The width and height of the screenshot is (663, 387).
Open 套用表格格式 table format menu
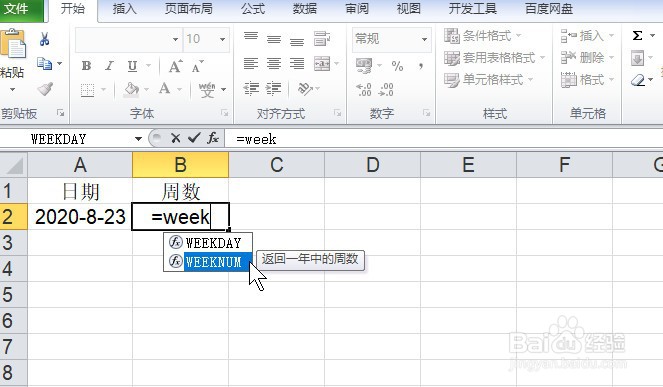[494, 58]
